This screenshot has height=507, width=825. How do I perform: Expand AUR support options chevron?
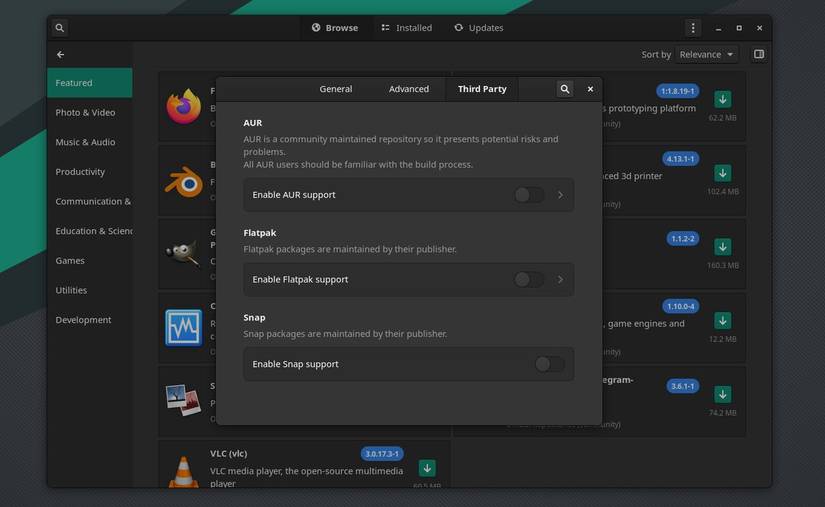560,195
